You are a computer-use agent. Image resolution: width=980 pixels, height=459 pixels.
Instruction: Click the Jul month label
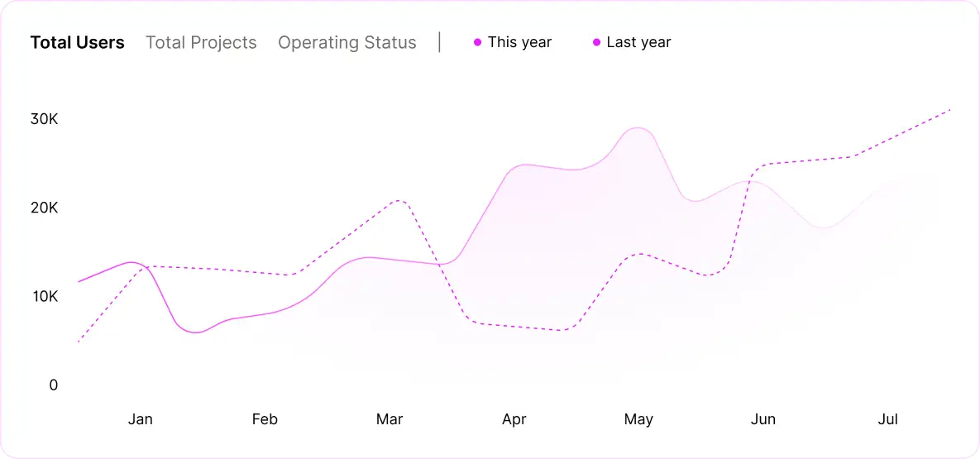pyautogui.click(x=887, y=419)
